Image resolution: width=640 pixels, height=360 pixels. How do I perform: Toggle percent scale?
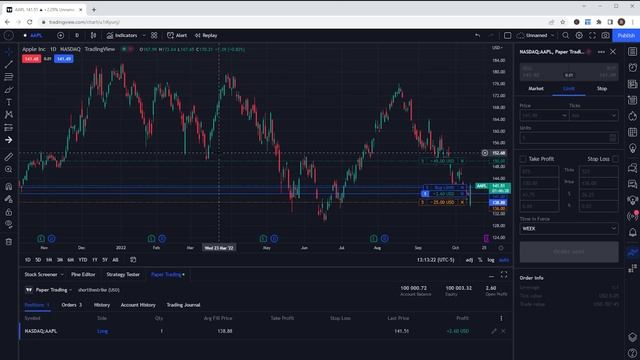(480, 260)
